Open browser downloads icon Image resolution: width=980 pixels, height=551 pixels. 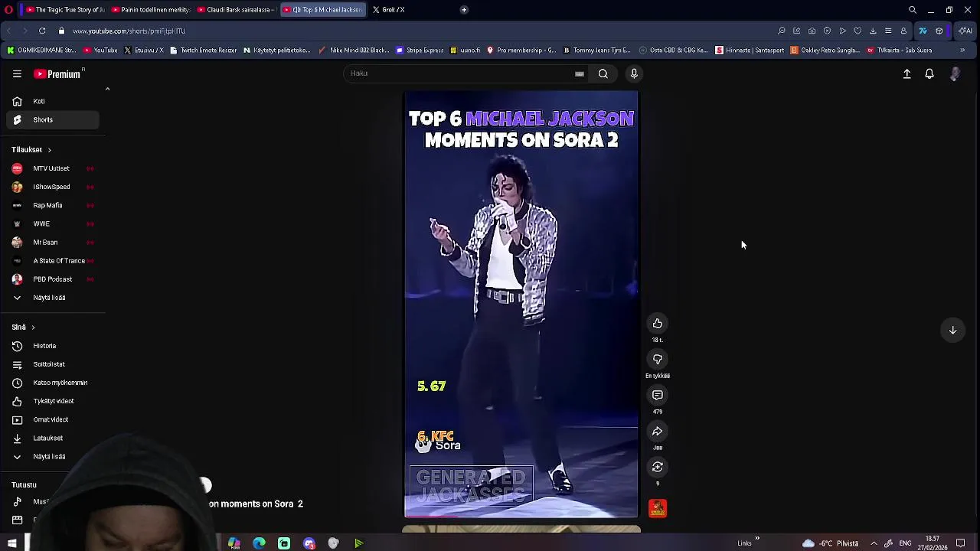point(873,31)
